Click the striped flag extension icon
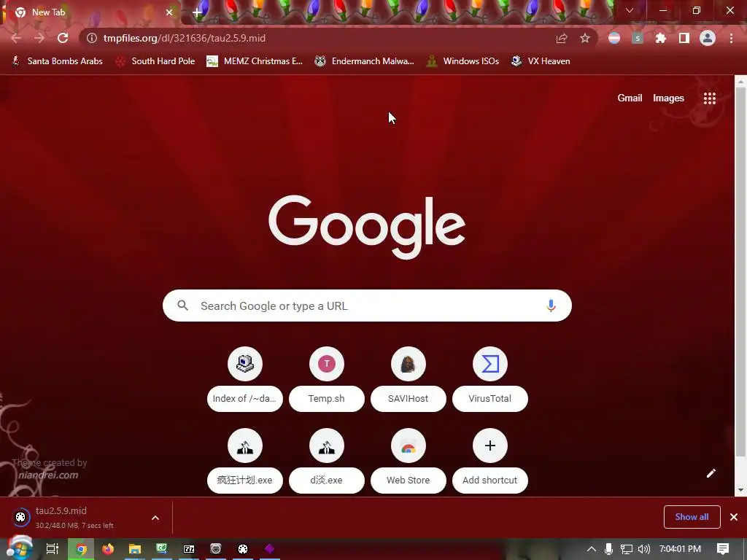747x560 pixels. tap(614, 38)
